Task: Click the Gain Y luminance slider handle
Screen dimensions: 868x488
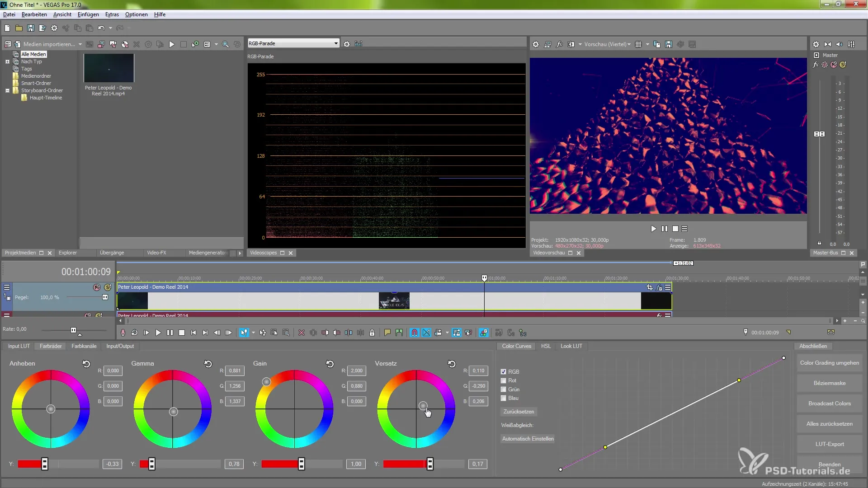Action: [302, 464]
